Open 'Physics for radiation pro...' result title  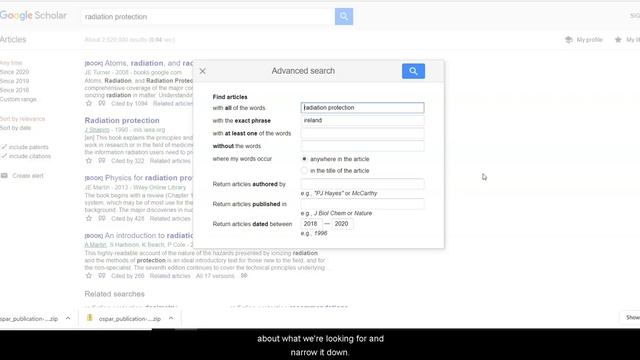coord(149,178)
